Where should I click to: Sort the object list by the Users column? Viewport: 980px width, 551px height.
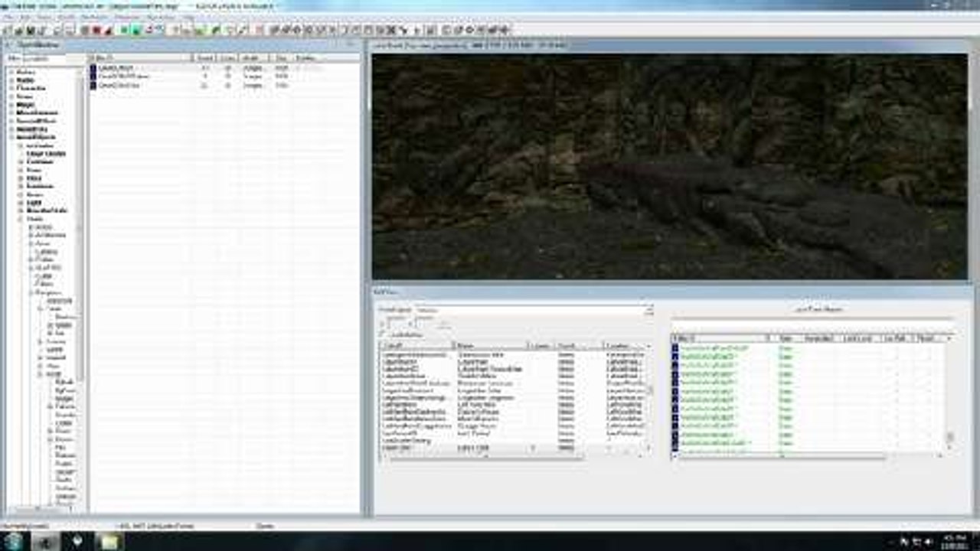[x=227, y=58]
